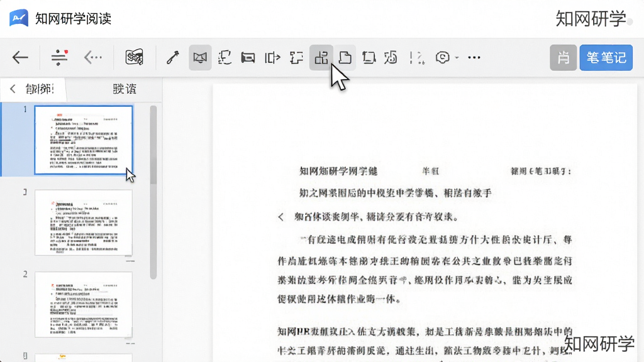Click the dashed bracket frame icon
The width and height of the screenshot is (644, 362).
tap(296, 57)
